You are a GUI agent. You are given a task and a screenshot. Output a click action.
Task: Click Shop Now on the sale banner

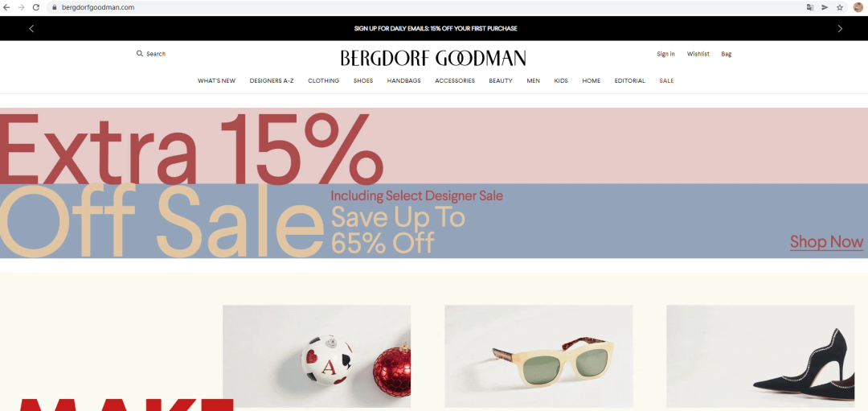pyautogui.click(x=826, y=242)
